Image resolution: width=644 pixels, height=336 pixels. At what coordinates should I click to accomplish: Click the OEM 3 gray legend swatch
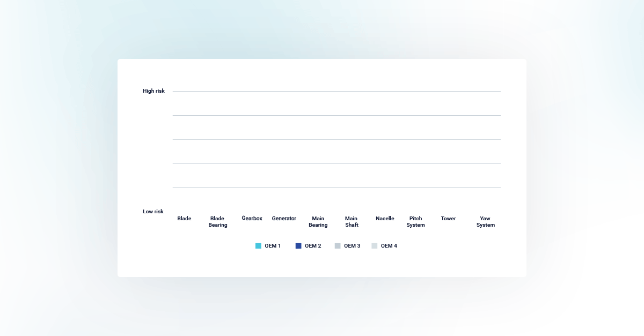click(338, 246)
